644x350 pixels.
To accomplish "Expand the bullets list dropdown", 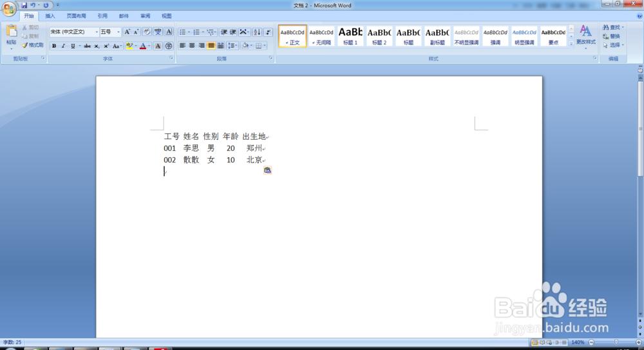I will pos(189,32).
